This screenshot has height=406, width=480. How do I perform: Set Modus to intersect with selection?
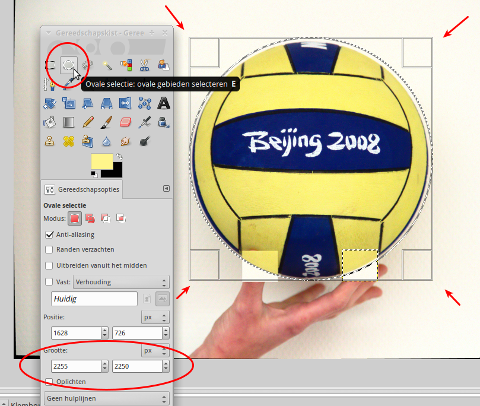[x=121, y=219]
